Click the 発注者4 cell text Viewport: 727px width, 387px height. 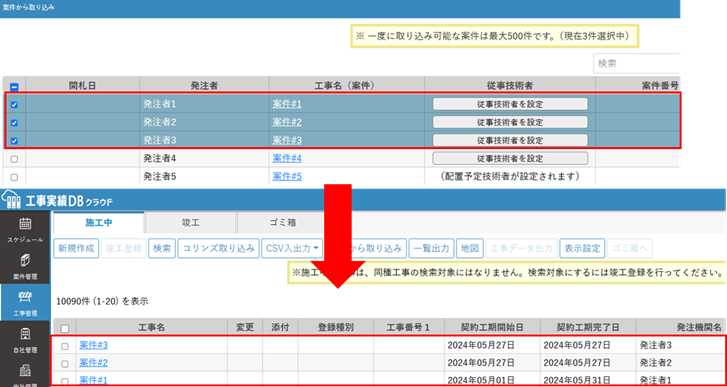[159, 159]
